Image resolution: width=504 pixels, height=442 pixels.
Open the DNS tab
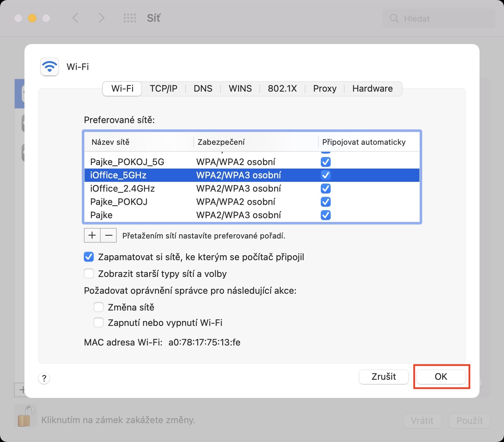pos(203,88)
